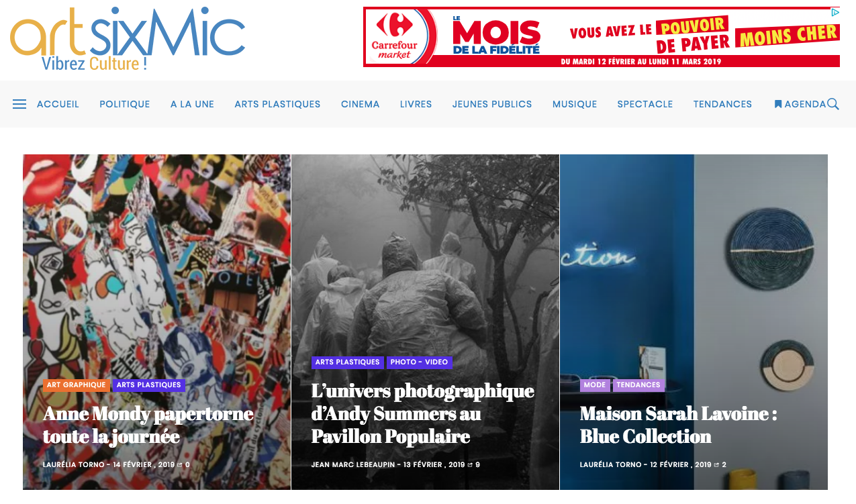The height and width of the screenshot is (504, 856).
Task: Click the MODE category tag
Action: click(595, 385)
